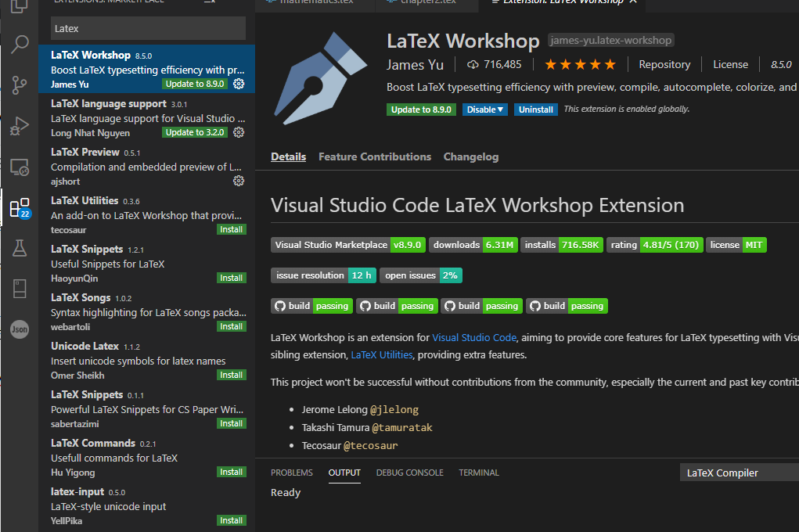Click the license MIT badge

(736, 245)
